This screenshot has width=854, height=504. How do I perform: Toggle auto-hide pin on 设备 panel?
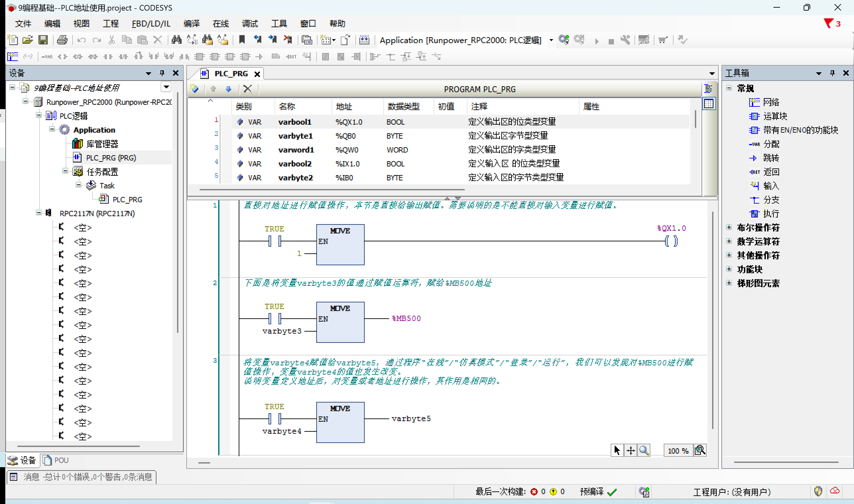click(x=162, y=73)
